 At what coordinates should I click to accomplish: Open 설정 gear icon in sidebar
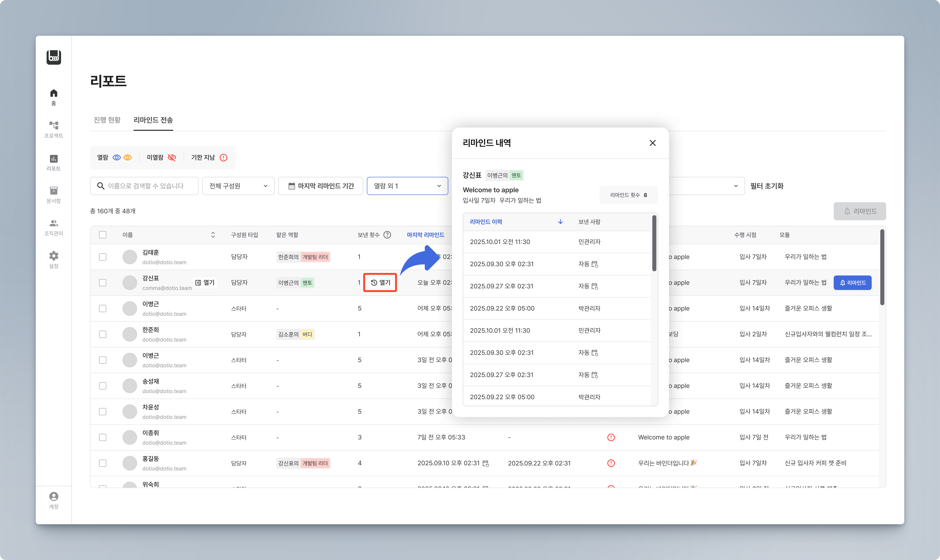(x=54, y=256)
